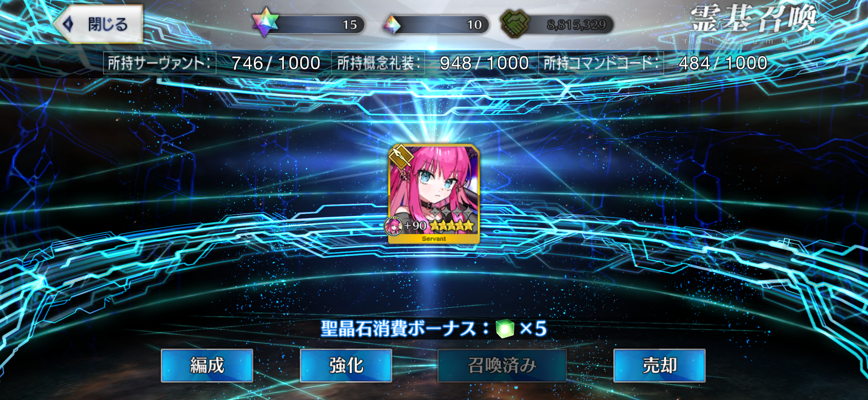Open 編成 party formation
The width and height of the screenshot is (868, 400).
(207, 365)
